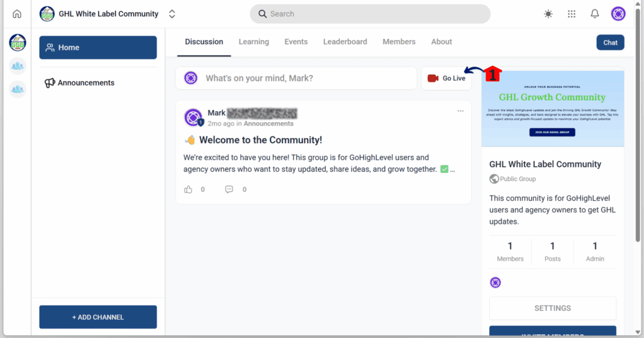This screenshot has width=644, height=338.
Task: Click the + ADD CHANNEL button
Action: [97, 317]
